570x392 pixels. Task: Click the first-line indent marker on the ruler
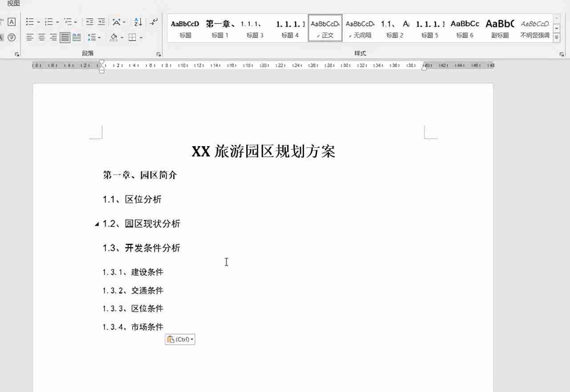tap(102, 63)
